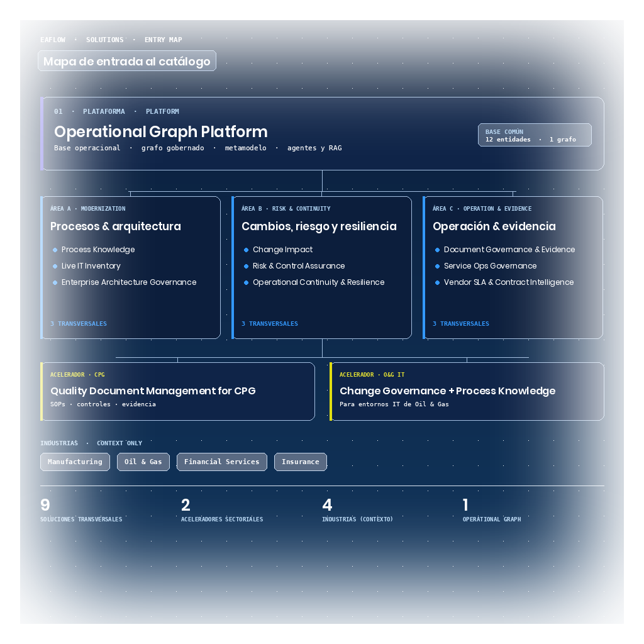Click '3 TRANSVERSALES' in Área B card

point(270,324)
